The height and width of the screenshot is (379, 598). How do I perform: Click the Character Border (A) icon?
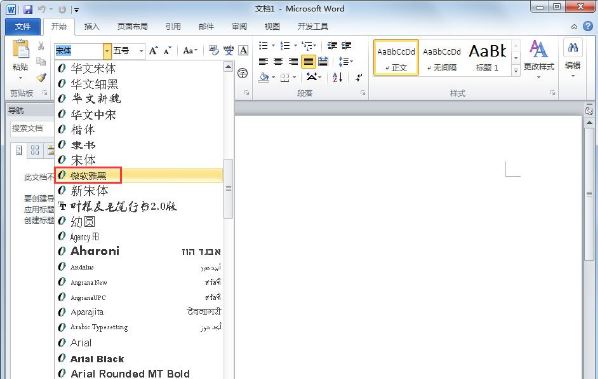243,50
